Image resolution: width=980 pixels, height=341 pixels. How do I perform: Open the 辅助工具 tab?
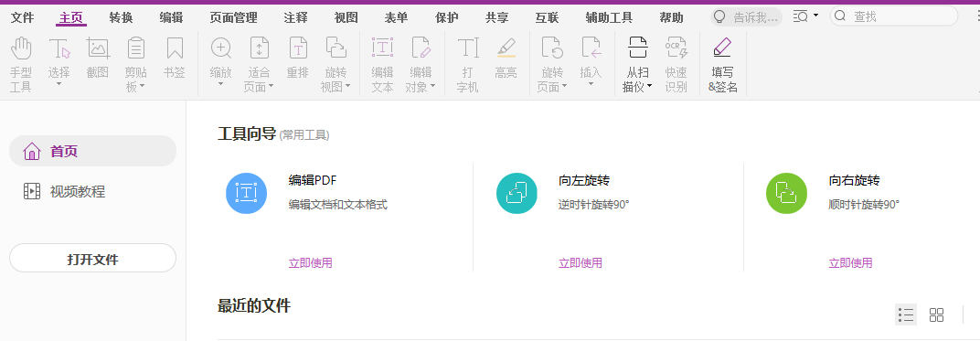pos(610,18)
